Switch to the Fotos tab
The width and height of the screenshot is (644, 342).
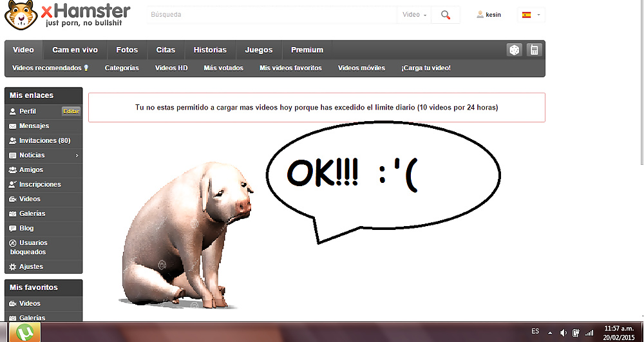(127, 50)
